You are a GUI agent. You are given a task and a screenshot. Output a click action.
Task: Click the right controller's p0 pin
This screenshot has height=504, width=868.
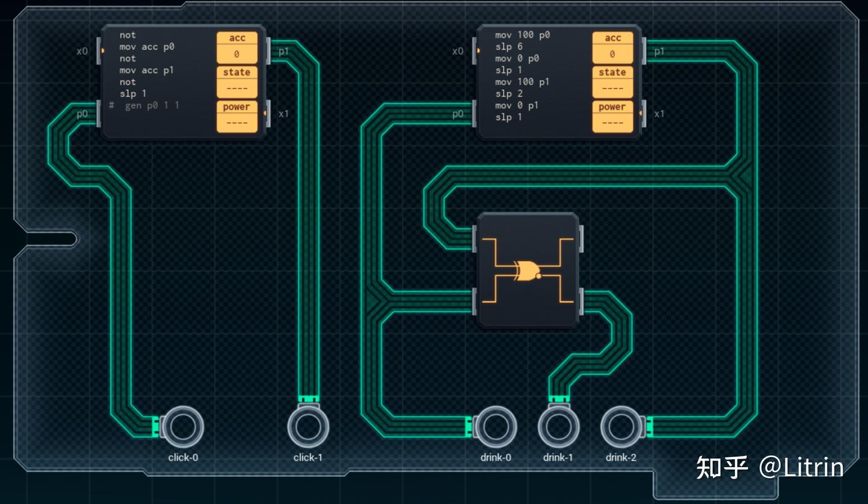click(x=474, y=114)
